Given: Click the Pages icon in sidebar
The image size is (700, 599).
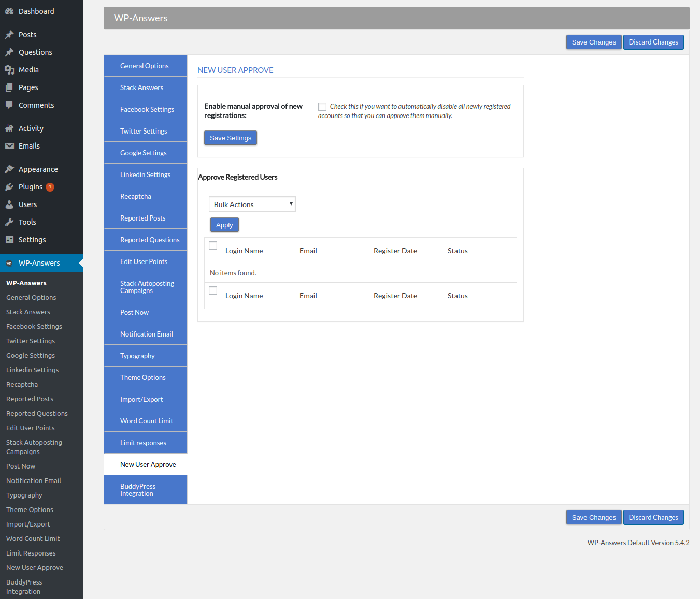Looking at the screenshot, I should (9, 87).
